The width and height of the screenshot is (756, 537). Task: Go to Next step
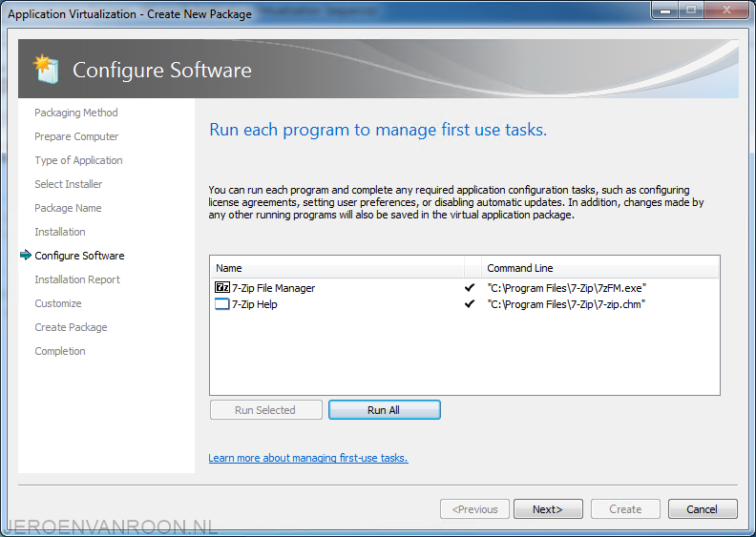pos(548,509)
